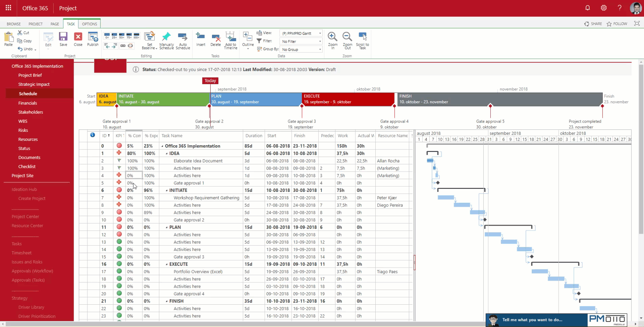Unlink the selected tasks
This screenshot has height=327, width=644.
pos(130,46)
